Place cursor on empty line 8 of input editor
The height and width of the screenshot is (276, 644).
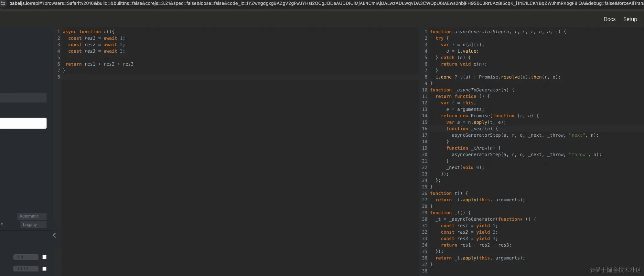(240, 77)
